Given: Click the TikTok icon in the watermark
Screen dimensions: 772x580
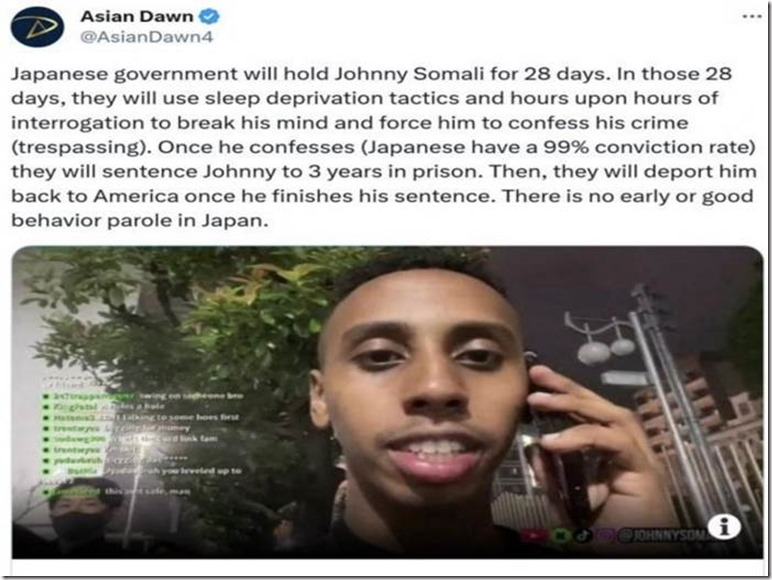Looking at the screenshot, I should [582, 535].
